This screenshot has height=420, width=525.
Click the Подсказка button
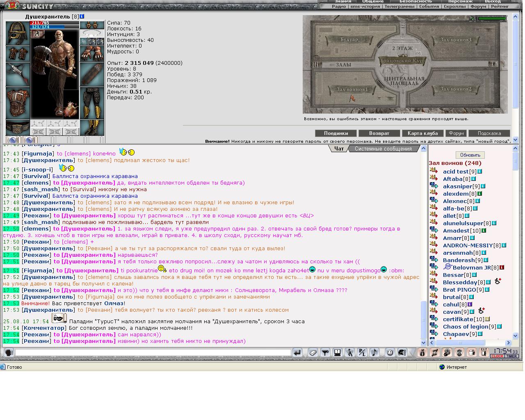[489, 133]
